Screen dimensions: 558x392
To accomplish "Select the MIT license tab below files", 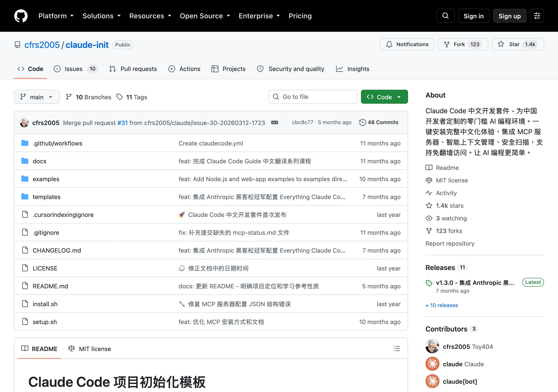I will click(x=89, y=349).
